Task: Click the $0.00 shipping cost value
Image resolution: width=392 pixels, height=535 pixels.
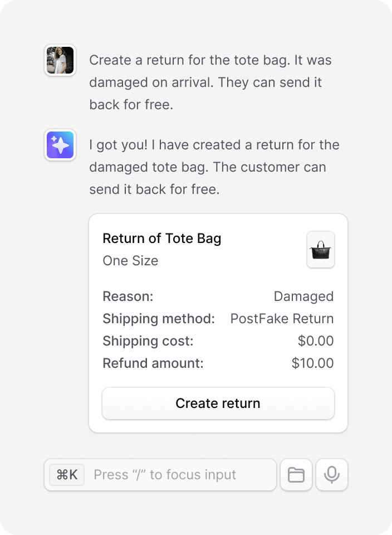Action: point(316,341)
